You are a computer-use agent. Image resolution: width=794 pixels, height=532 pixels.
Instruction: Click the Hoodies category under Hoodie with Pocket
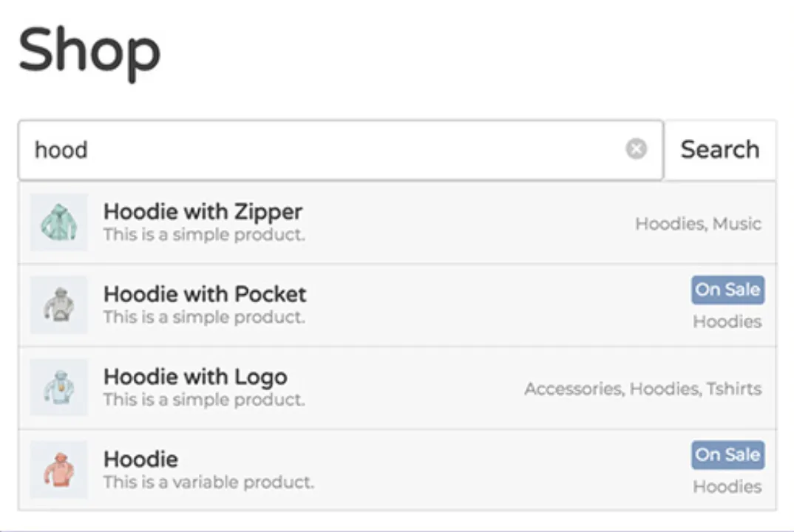[x=727, y=322]
